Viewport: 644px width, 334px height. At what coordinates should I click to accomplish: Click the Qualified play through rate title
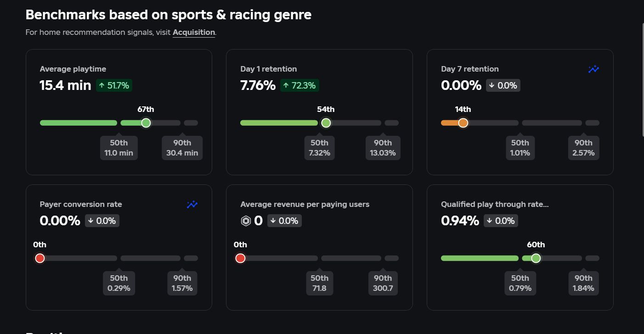(495, 205)
